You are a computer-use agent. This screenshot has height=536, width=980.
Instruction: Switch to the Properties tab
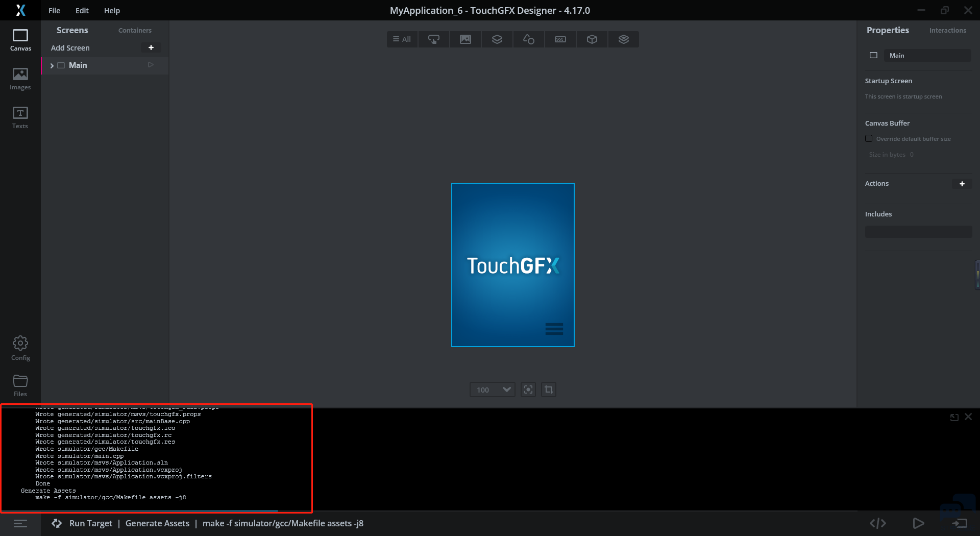tap(888, 30)
